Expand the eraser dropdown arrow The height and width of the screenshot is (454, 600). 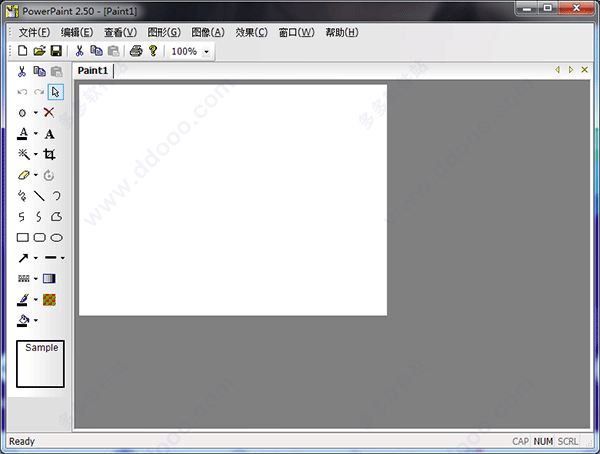click(36, 175)
